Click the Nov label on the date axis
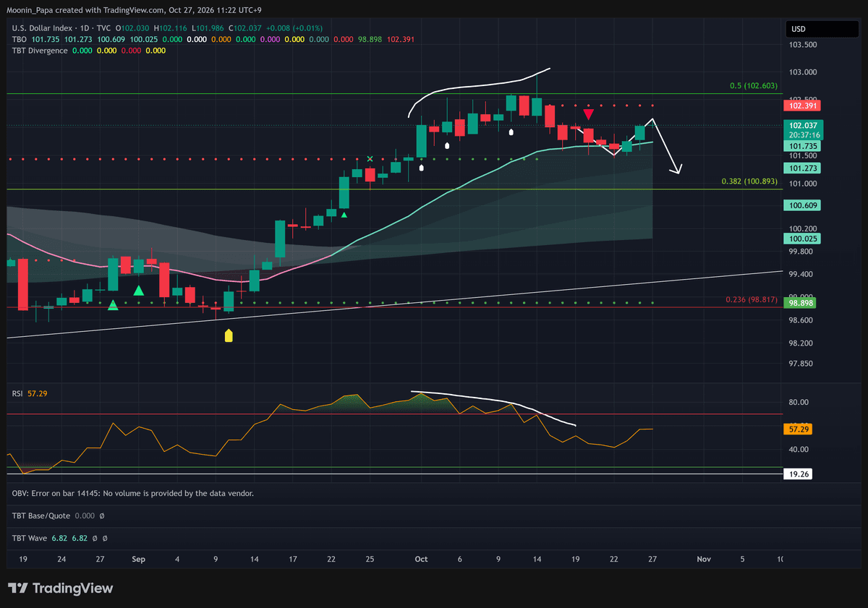This screenshot has width=868, height=608. pos(704,559)
